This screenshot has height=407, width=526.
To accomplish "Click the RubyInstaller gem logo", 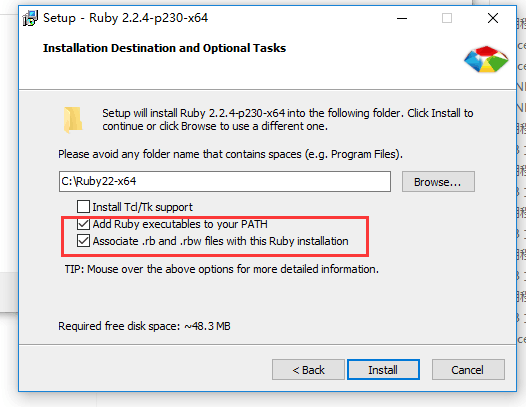I will point(486,59).
